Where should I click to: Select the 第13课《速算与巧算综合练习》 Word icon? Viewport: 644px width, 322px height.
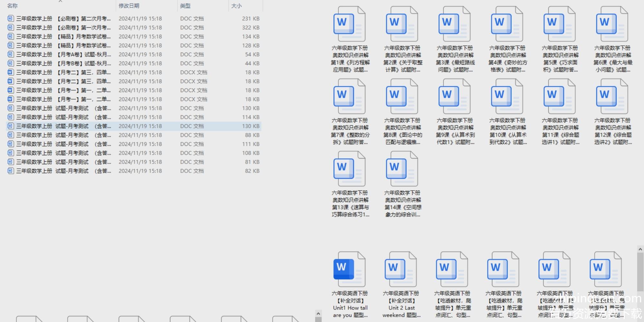tap(349, 169)
